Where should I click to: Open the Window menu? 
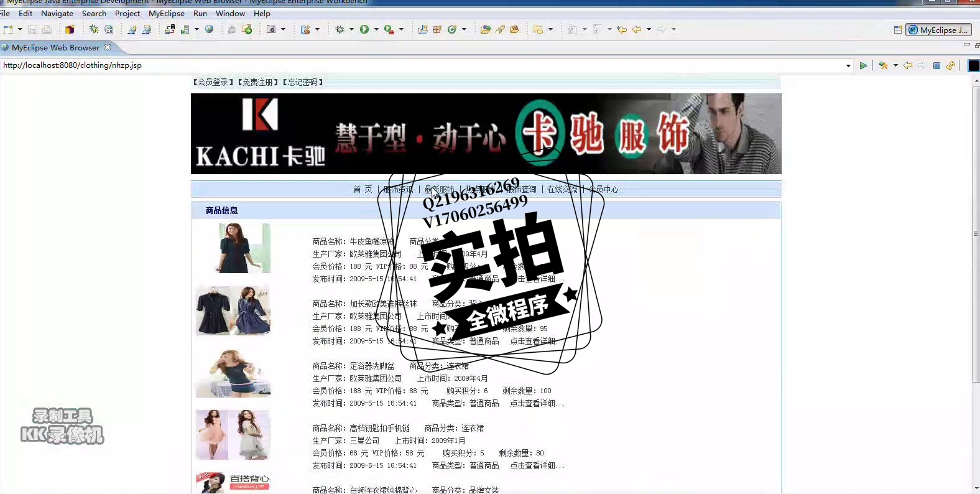point(230,13)
